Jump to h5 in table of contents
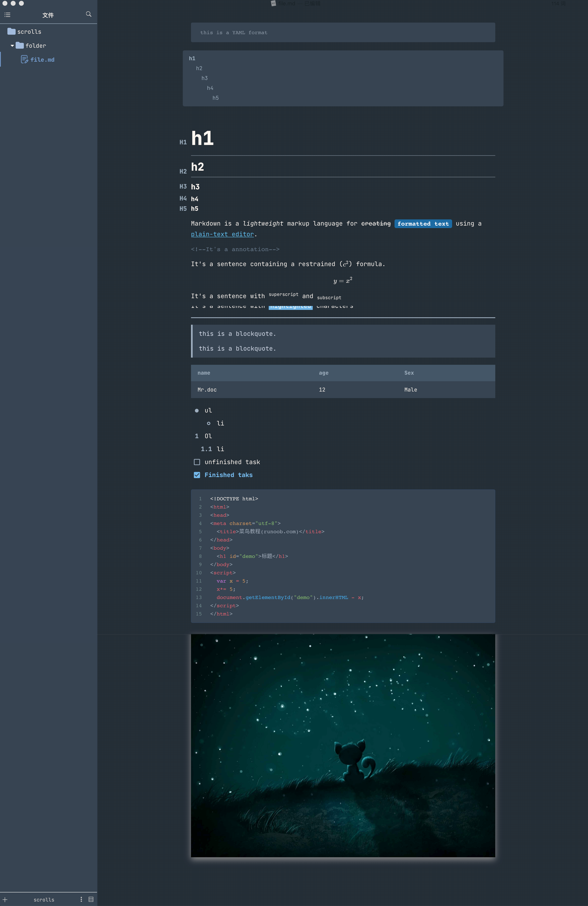Viewport: 588px width, 906px height. point(216,98)
